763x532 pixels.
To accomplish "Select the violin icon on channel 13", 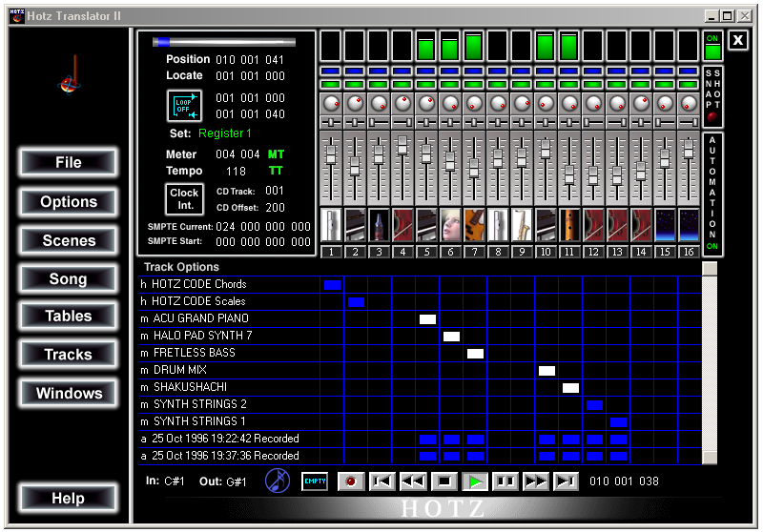I will point(617,225).
